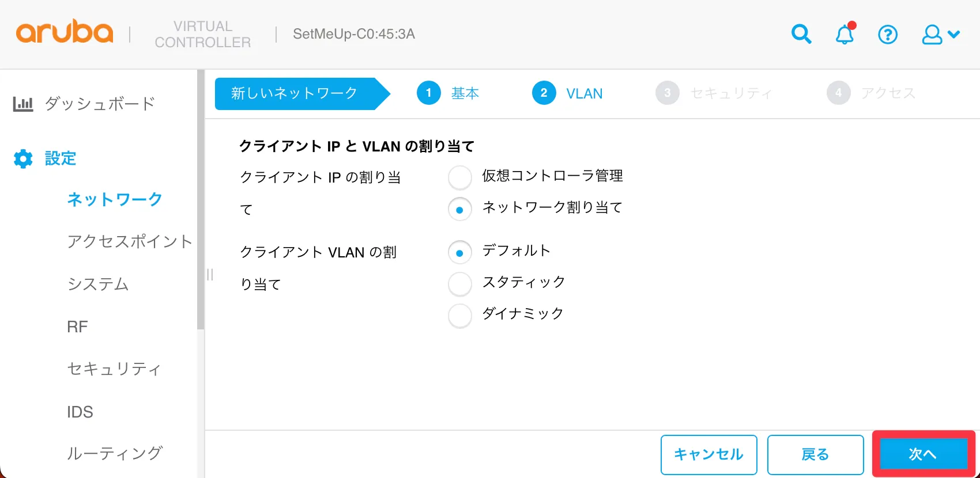Click the 戻る button
Viewport: 980px width, 478px height.
[815, 454]
